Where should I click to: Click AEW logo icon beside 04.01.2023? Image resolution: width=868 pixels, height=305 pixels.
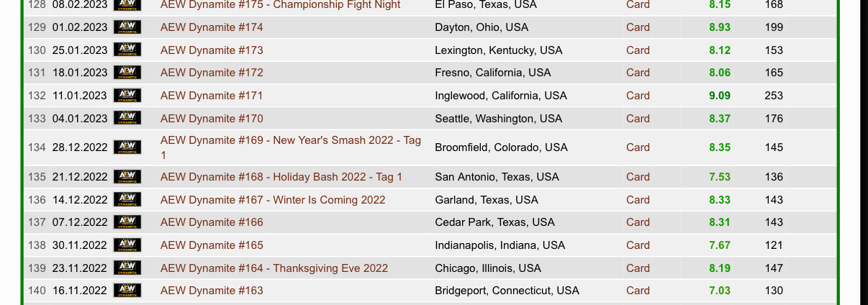click(127, 119)
